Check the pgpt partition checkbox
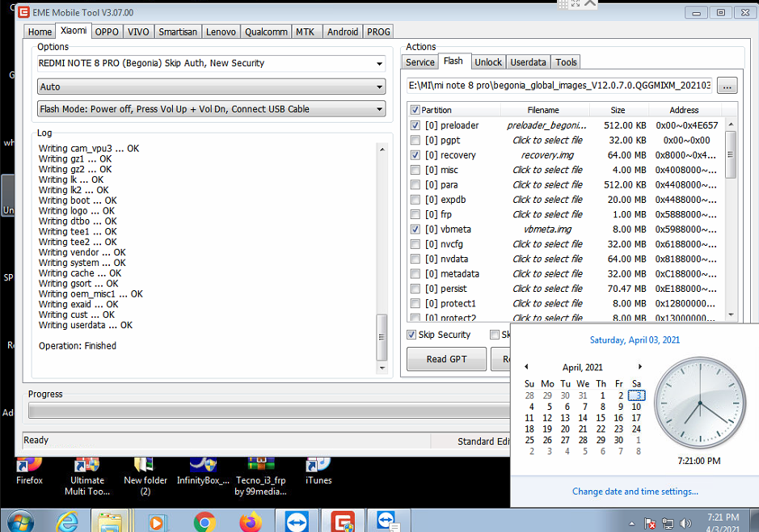Image resolution: width=759 pixels, height=532 pixels. [415, 140]
